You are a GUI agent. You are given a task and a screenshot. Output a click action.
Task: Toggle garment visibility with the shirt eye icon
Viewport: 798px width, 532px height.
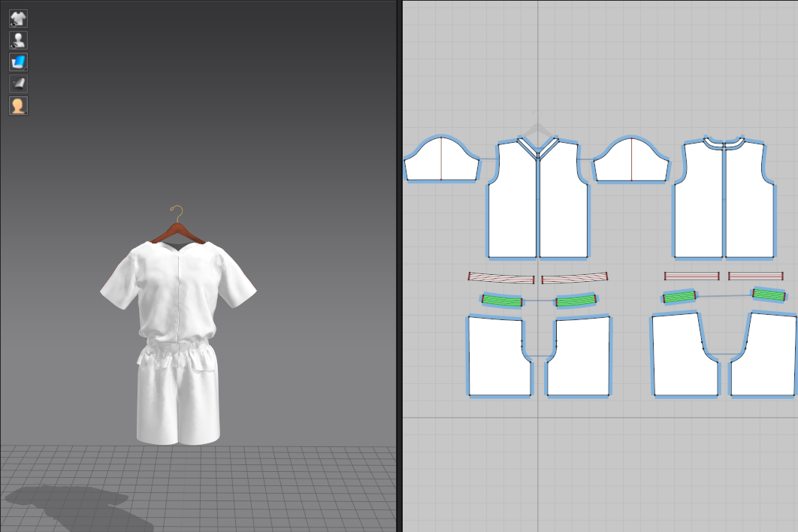17,18
